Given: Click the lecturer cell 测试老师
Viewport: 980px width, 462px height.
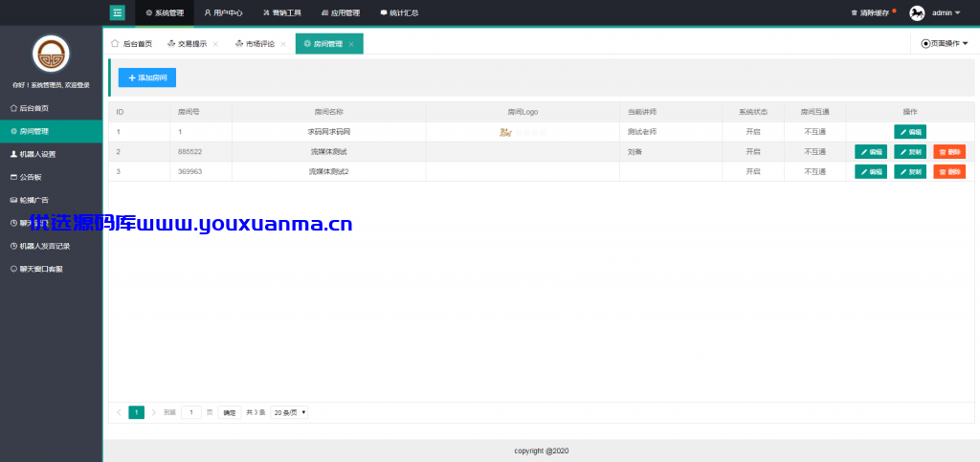Looking at the screenshot, I should (x=671, y=132).
